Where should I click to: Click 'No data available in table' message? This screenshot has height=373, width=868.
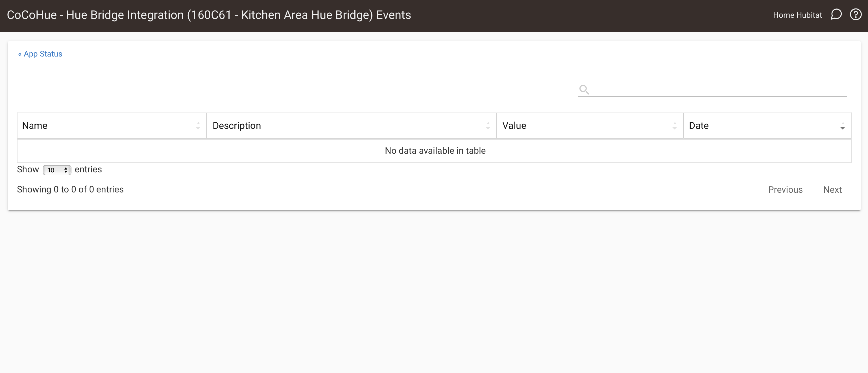click(435, 151)
